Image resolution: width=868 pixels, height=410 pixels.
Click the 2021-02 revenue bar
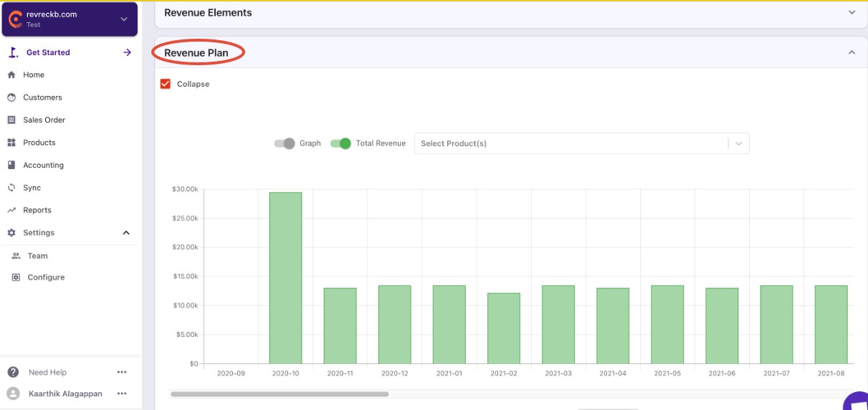(504, 328)
